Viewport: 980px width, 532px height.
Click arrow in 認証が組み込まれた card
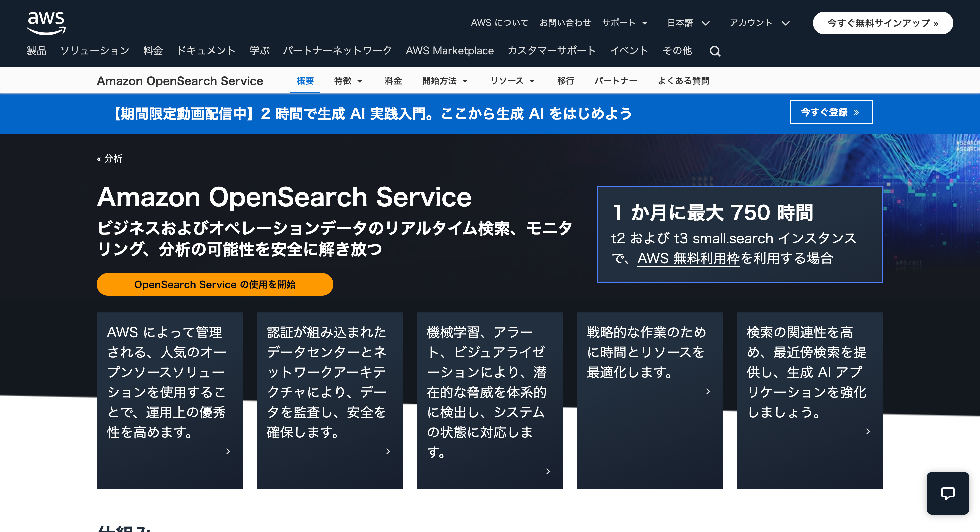click(x=388, y=451)
